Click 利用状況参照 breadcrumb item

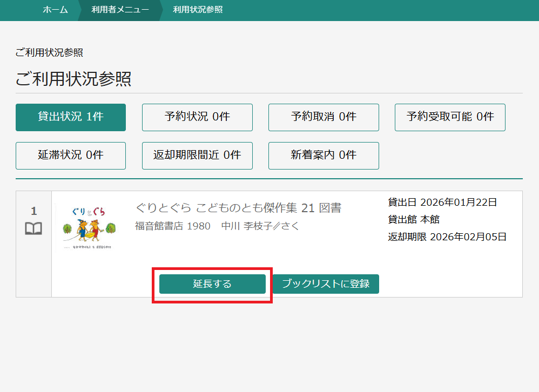(198, 10)
